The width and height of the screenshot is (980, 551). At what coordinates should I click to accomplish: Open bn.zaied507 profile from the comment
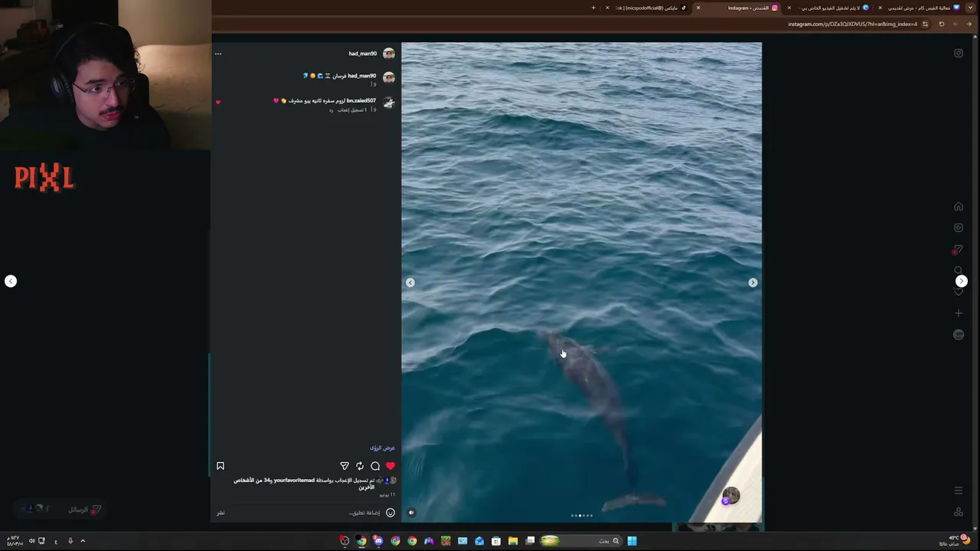361,100
